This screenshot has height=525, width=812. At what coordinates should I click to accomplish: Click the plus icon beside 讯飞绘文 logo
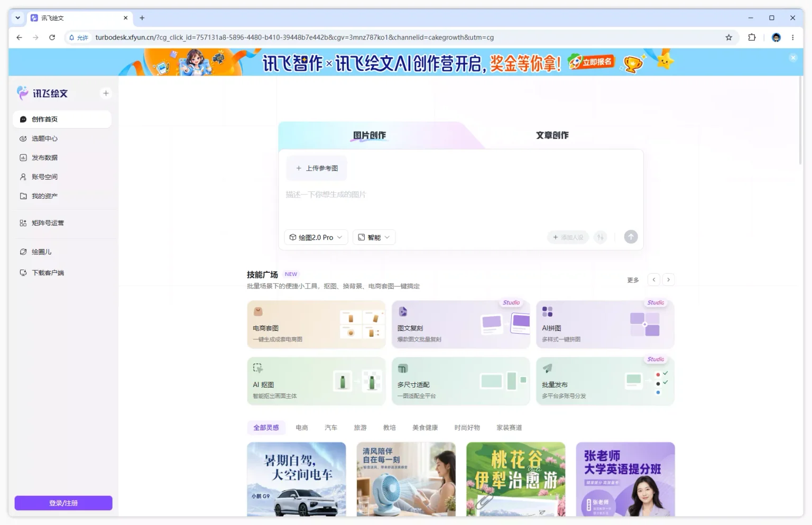(x=106, y=93)
